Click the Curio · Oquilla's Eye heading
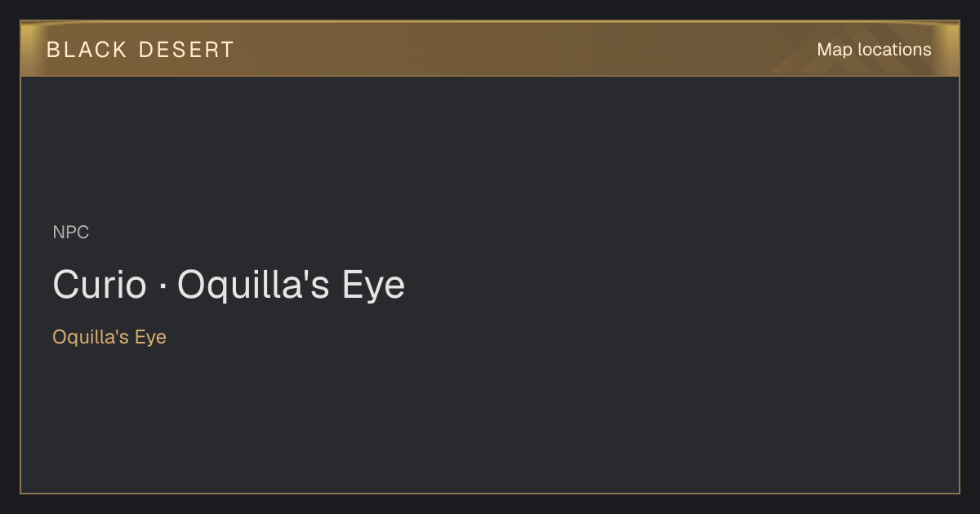Image resolution: width=980 pixels, height=514 pixels. coord(229,286)
